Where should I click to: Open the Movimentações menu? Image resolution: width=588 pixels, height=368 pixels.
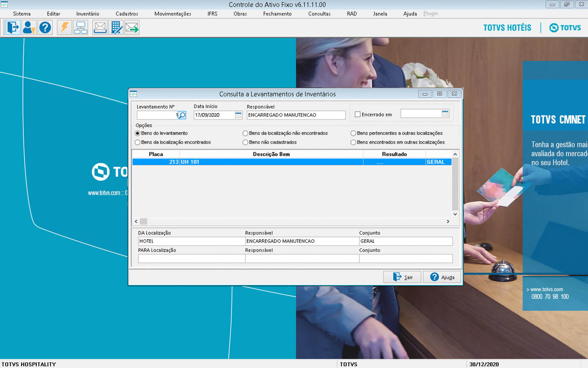tap(172, 14)
